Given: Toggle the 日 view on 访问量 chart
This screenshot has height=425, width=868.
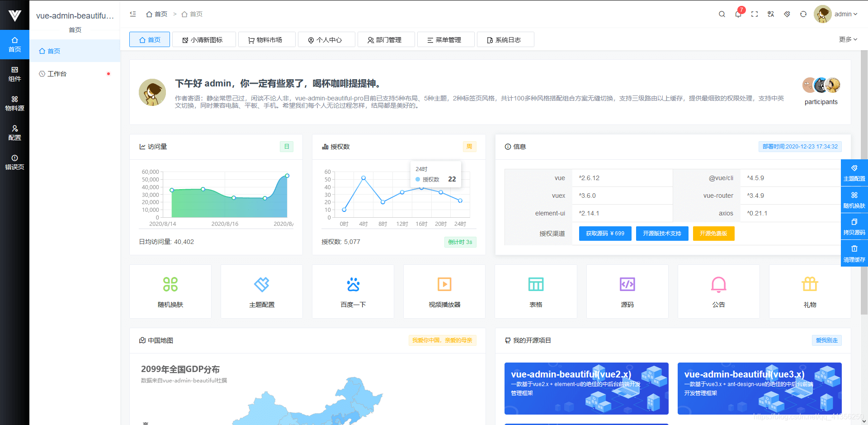Looking at the screenshot, I should pyautogui.click(x=286, y=146).
